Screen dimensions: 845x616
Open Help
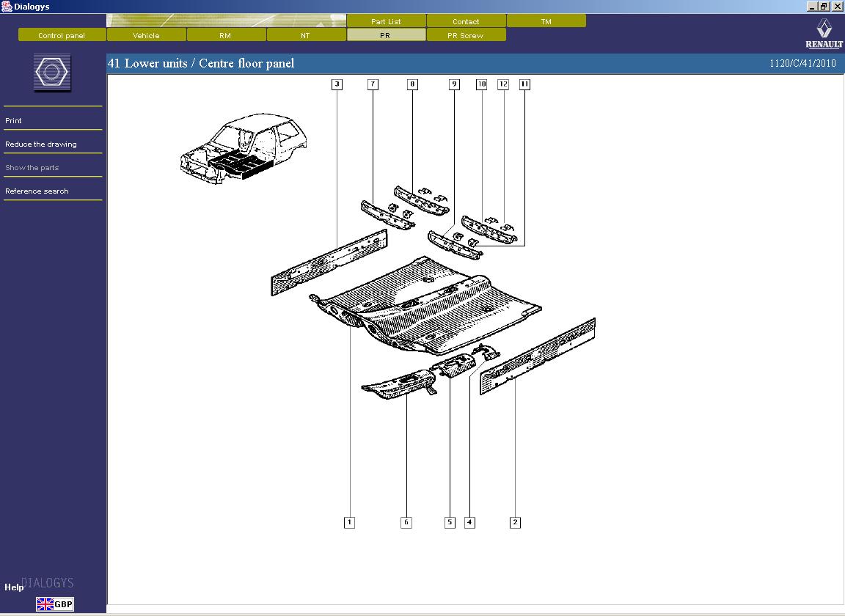click(x=14, y=587)
